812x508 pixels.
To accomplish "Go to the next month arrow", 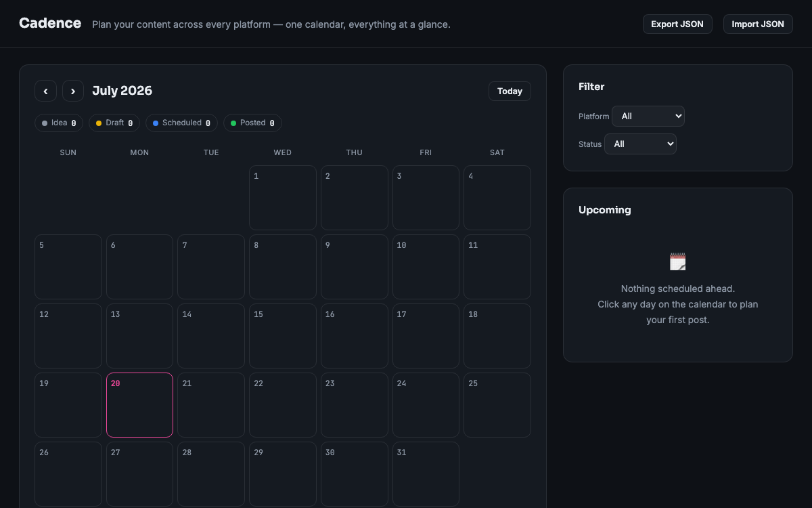I will click(x=73, y=91).
